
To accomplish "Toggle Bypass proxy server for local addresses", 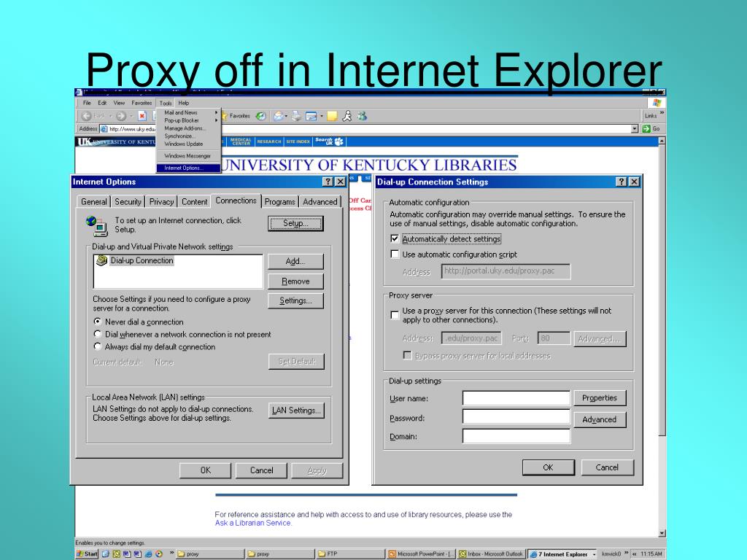I will pyautogui.click(x=407, y=355).
